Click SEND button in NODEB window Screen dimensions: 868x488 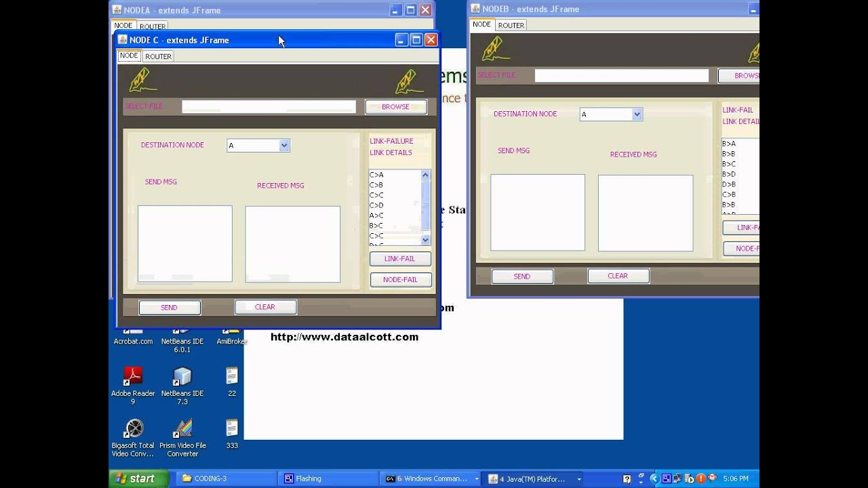(x=522, y=277)
